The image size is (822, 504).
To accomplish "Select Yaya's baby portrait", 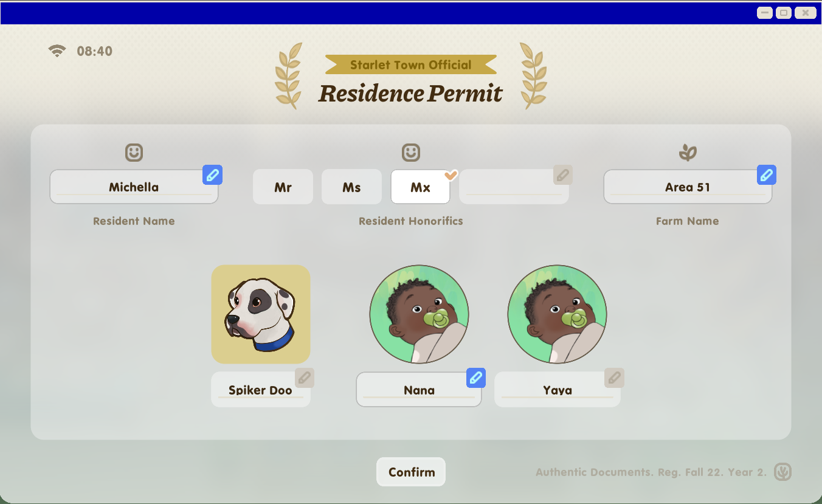I will 557,314.
